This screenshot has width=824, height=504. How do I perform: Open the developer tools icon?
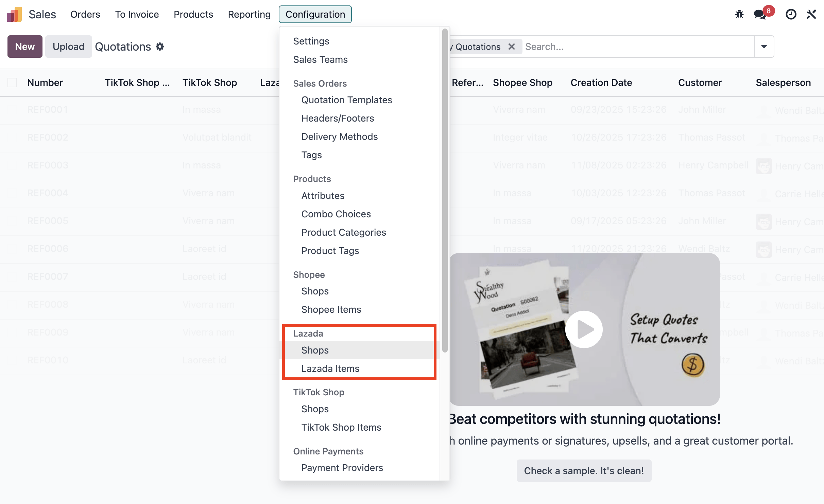tap(812, 14)
